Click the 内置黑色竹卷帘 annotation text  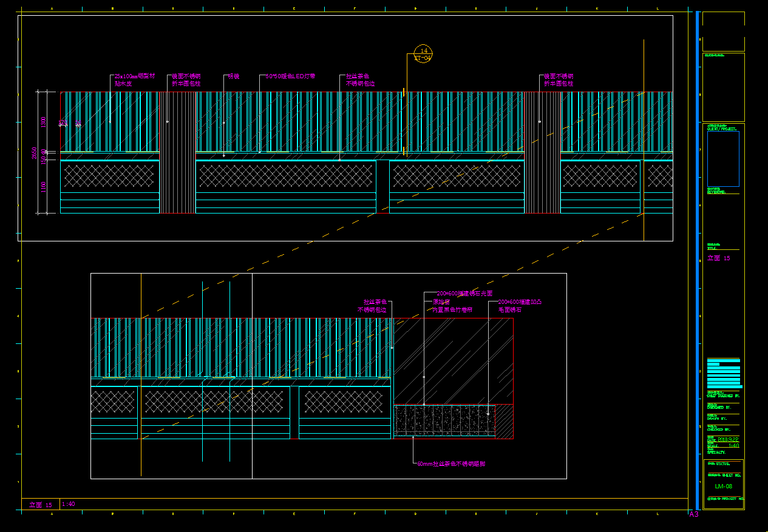[x=452, y=310]
